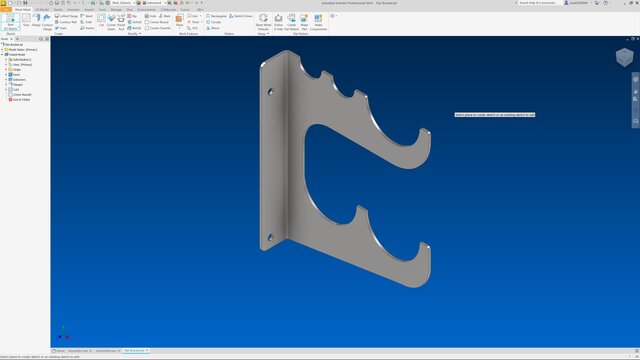Switch to the Manage ribbon tab
Screen dimensions: 640x360
(x=116, y=9)
